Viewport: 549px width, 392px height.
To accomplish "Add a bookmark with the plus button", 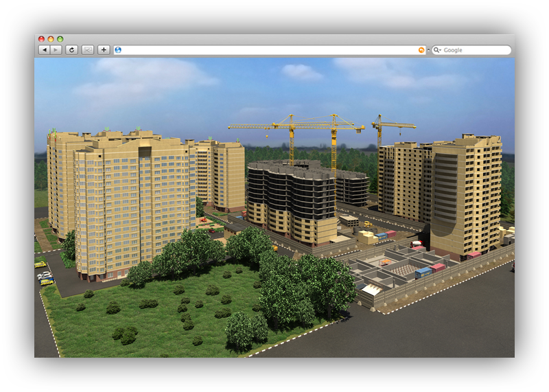I will tap(104, 50).
